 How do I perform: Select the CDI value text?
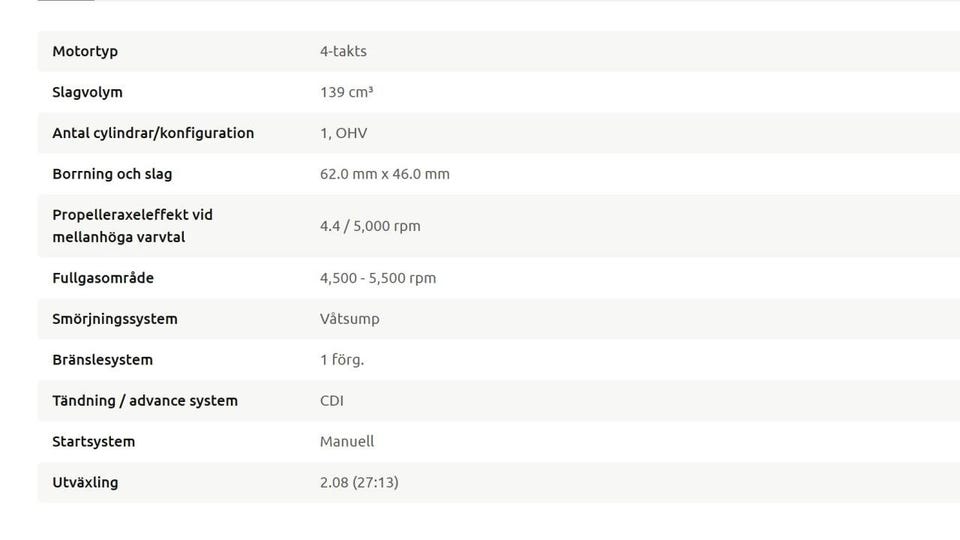pos(332,401)
